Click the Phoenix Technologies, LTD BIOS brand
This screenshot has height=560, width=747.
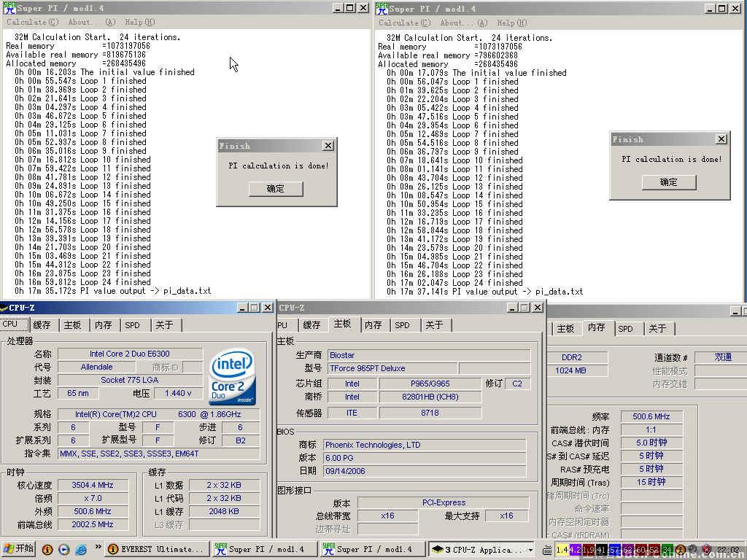click(425, 446)
